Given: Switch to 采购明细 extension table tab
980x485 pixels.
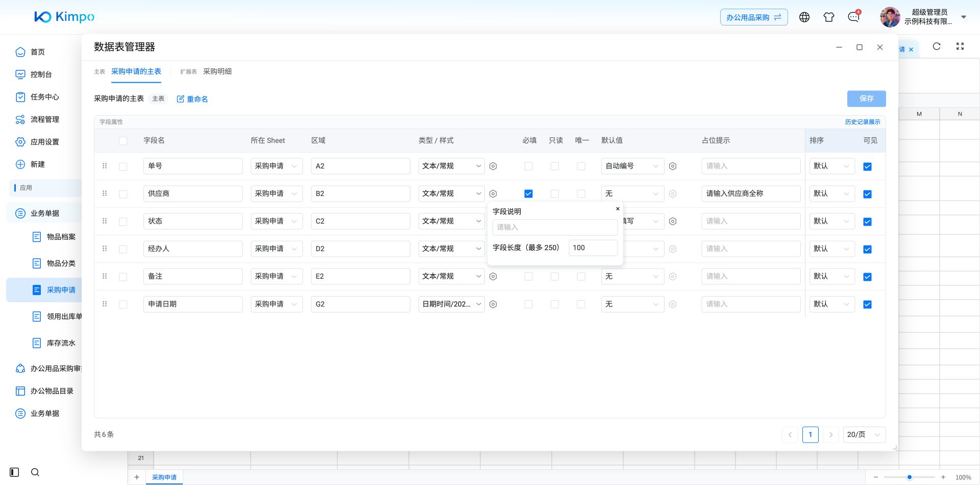Looking at the screenshot, I should (x=217, y=71).
